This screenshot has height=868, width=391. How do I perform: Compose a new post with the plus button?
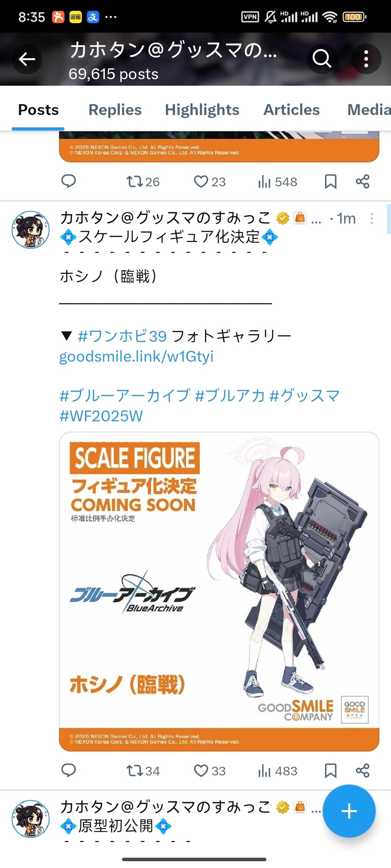349,811
